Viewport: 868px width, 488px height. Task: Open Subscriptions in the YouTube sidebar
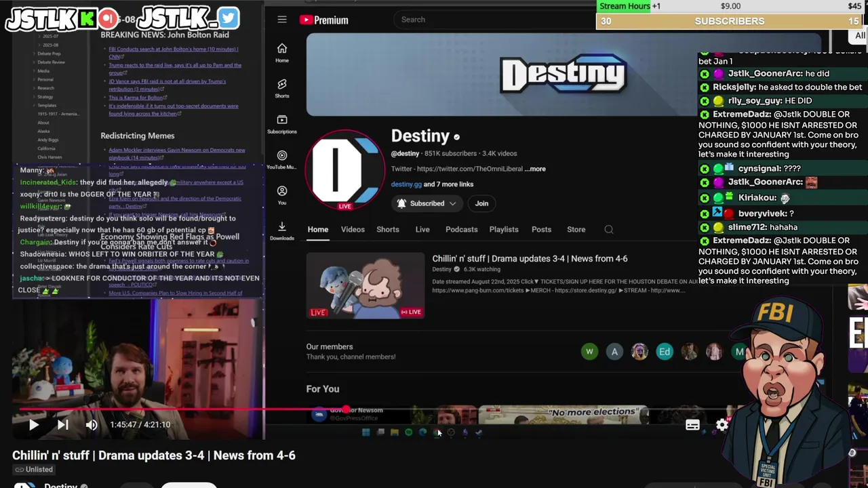click(282, 124)
